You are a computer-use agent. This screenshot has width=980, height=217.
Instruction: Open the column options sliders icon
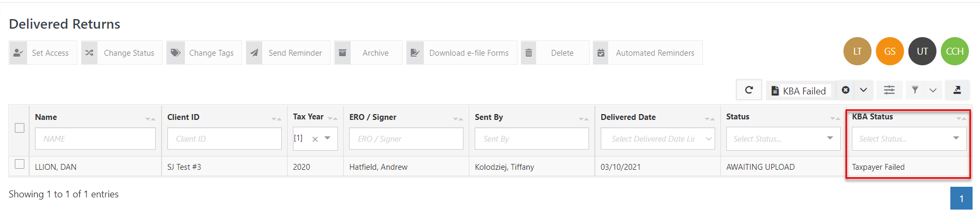pyautogui.click(x=889, y=90)
